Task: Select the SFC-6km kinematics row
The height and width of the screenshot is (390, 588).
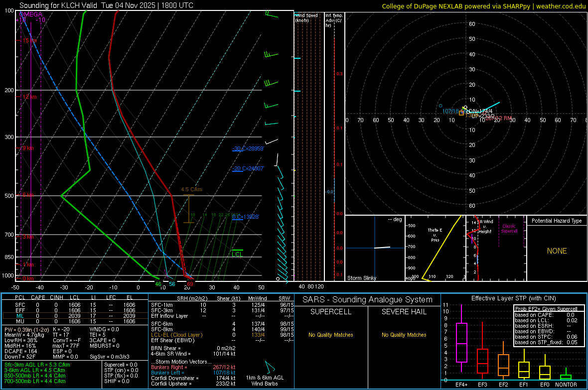Action: click(222, 324)
